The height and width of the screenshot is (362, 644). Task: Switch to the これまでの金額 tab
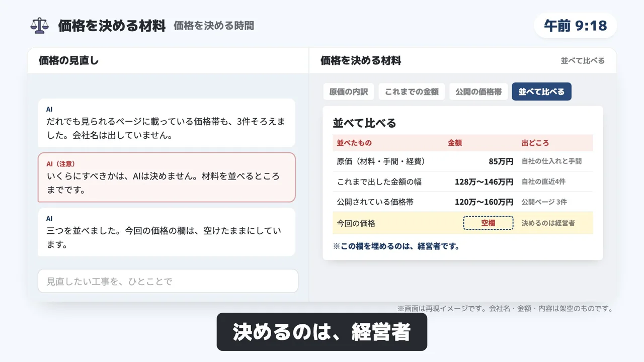(x=412, y=92)
